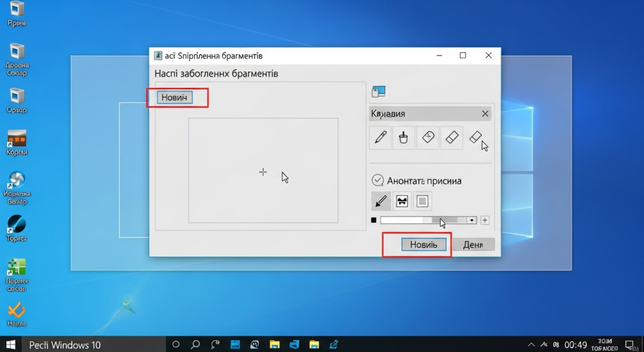Choose the annotation pen icon

(x=380, y=201)
